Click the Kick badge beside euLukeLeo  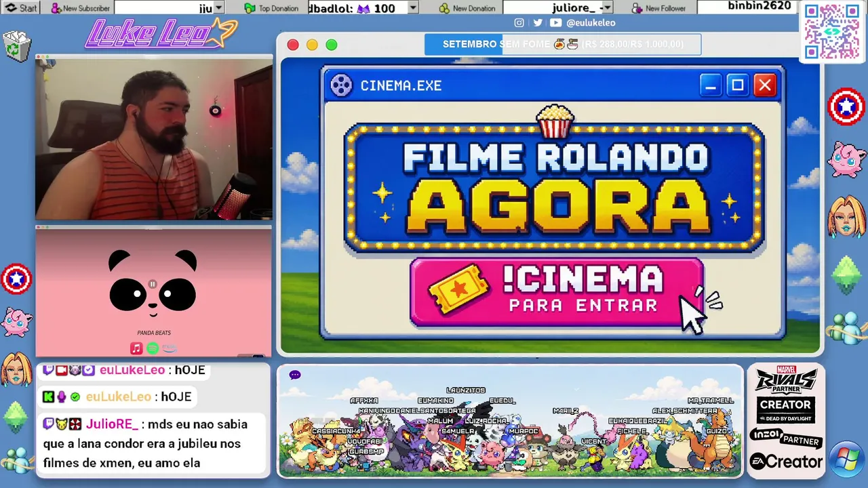48,396
